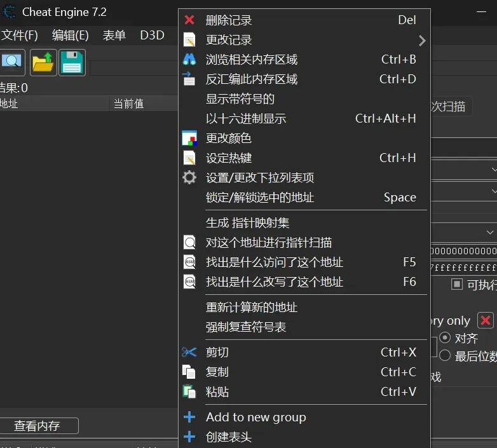Open the second dropdown arrow at right edge
Viewport: 497px width, 448px height.
(494, 191)
